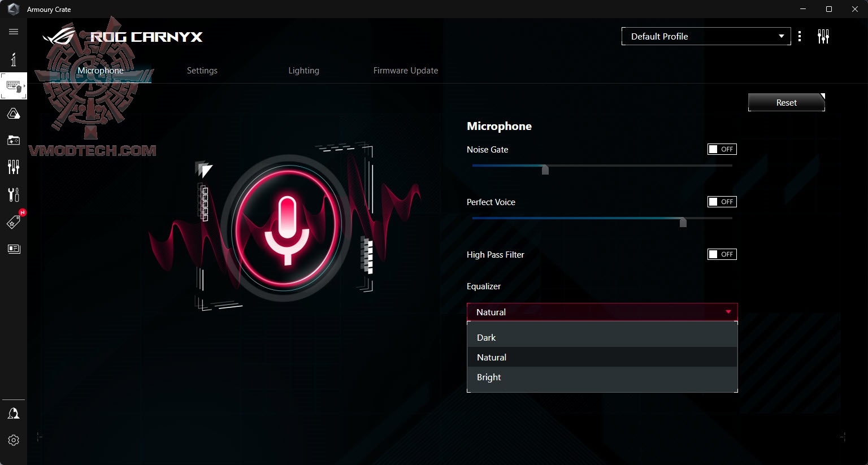
Task: Open the Game Library sidebar icon
Action: (x=14, y=140)
